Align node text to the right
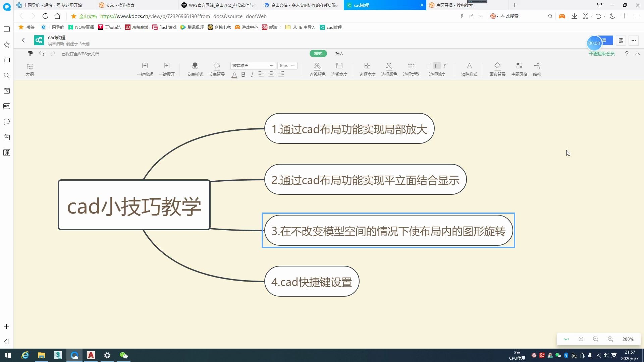Viewport: 644px width, 362px height. click(281, 74)
